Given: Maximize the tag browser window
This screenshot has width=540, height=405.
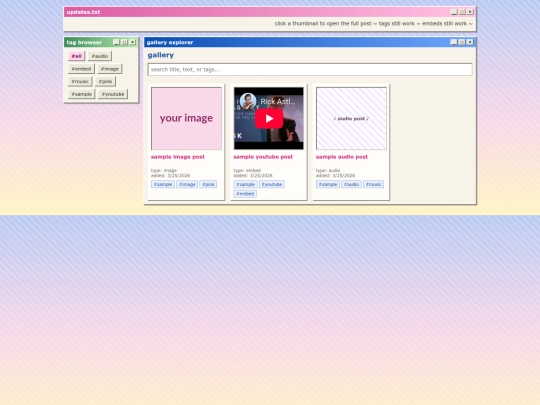Looking at the screenshot, I should point(124,42).
